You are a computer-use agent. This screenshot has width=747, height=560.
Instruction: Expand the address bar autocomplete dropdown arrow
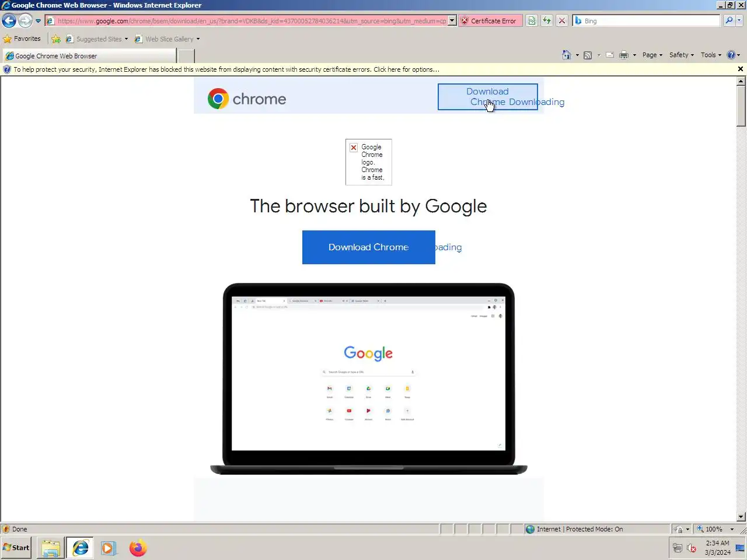[x=452, y=21]
